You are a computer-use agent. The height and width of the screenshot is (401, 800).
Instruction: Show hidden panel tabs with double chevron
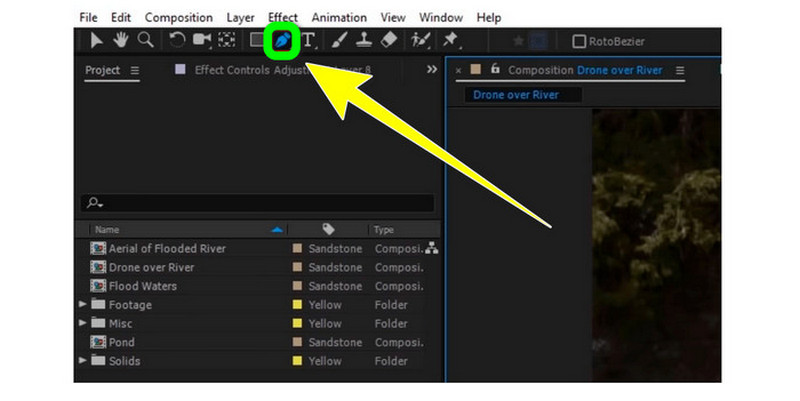(432, 69)
